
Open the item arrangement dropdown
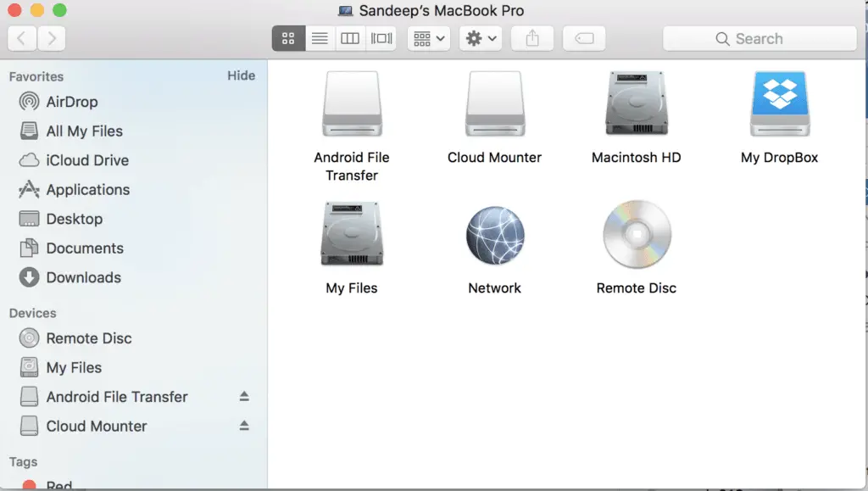pos(429,38)
